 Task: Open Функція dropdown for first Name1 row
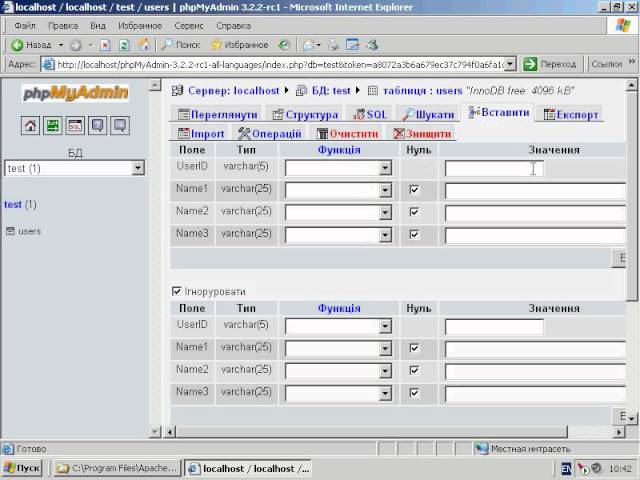339,190
